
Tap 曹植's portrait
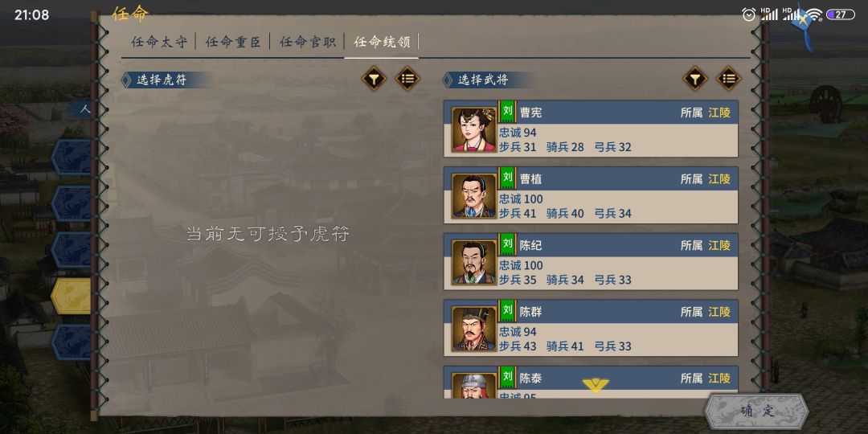tap(474, 196)
